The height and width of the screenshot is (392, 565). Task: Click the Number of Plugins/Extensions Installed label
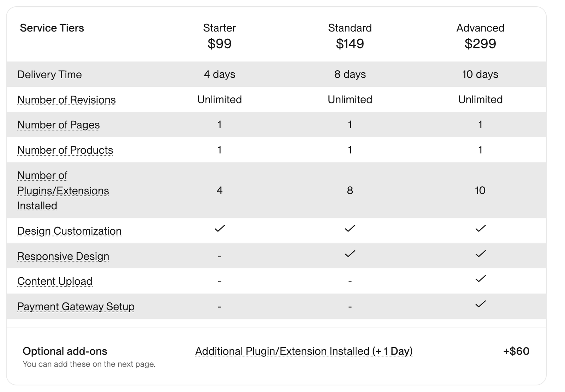point(63,191)
